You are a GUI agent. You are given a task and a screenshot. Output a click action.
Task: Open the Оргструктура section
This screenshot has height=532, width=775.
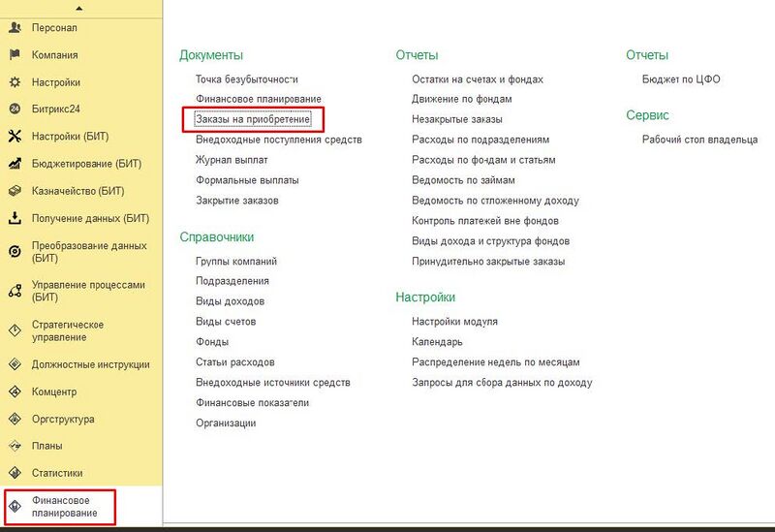tap(63, 419)
